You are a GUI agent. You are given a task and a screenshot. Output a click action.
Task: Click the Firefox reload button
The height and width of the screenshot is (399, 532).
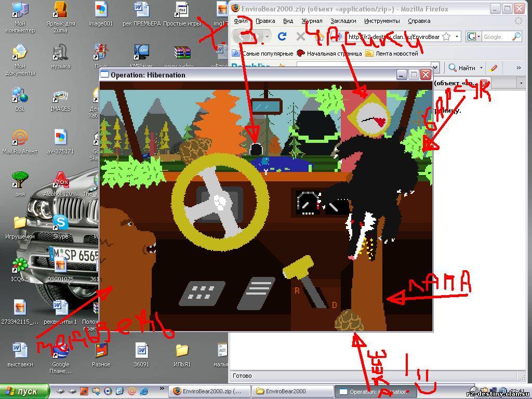pos(282,36)
